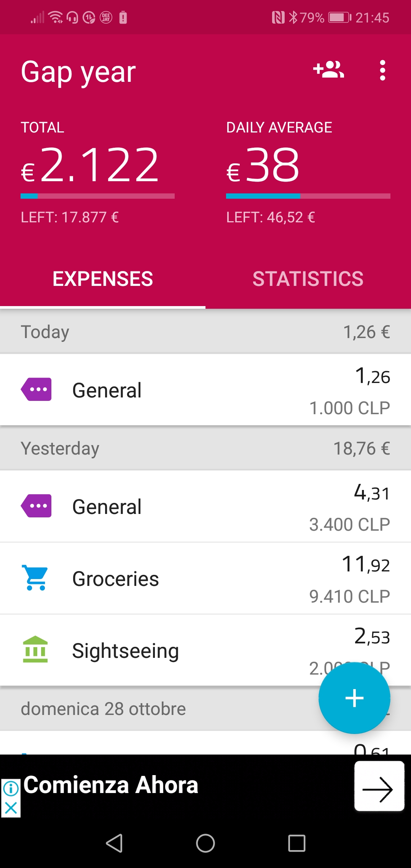This screenshot has height=868, width=411.
Task: Tap the Comienza Ahora ad link
Action: pyautogui.click(x=111, y=785)
